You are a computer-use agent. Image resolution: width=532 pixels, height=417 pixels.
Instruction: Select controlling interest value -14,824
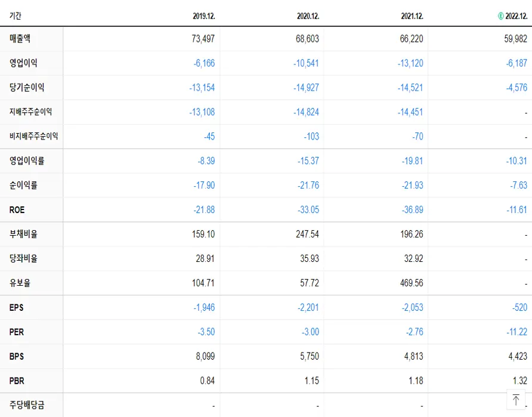(307, 112)
